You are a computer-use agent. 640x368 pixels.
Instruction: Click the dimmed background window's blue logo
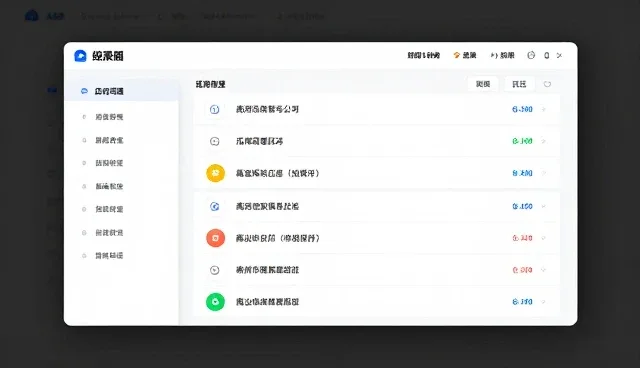click(31, 16)
